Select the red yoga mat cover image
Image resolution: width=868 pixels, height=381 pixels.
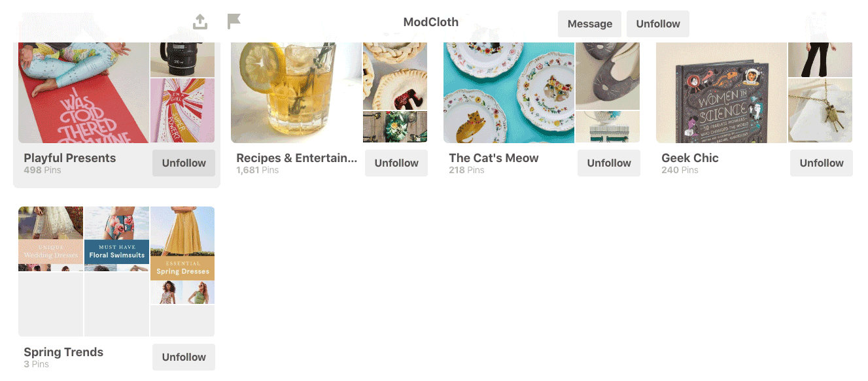tap(83, 93)
